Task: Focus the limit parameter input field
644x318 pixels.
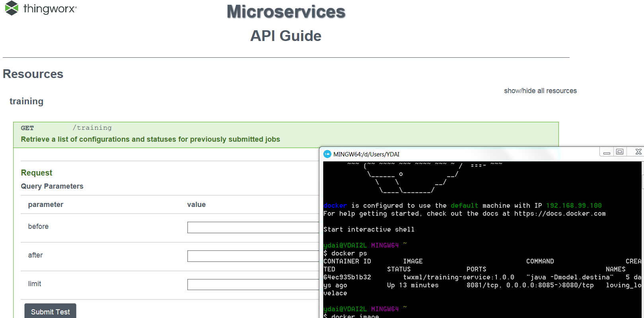Action: (253, 285)
